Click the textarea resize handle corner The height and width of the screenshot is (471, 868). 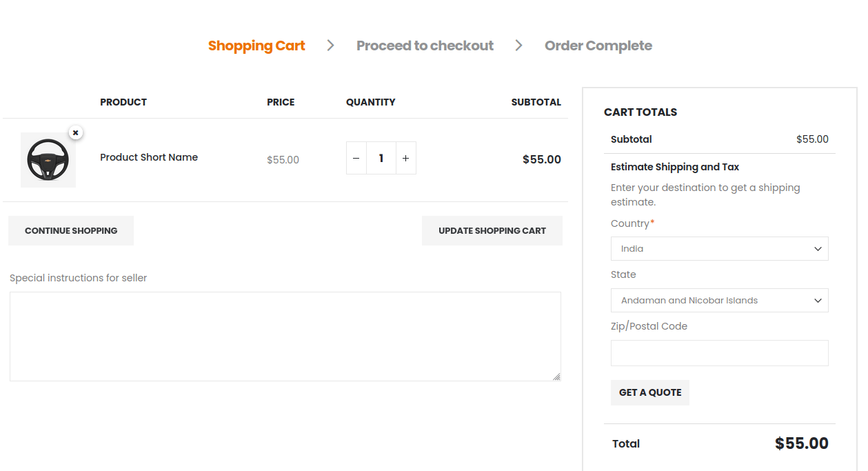click(x=556, y=377)
